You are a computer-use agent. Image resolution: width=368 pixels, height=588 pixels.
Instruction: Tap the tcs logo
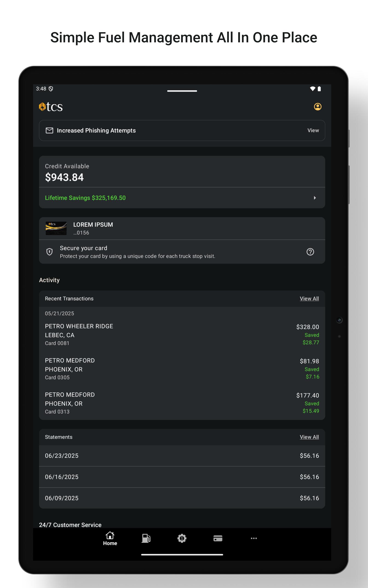tap(51, 107)
